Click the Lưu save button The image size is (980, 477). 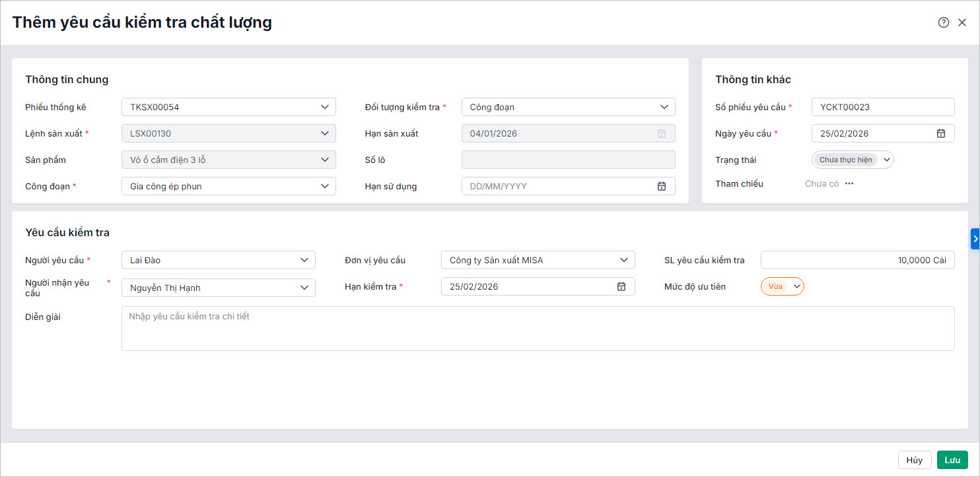pyautogui.click(x=952, y=460)
